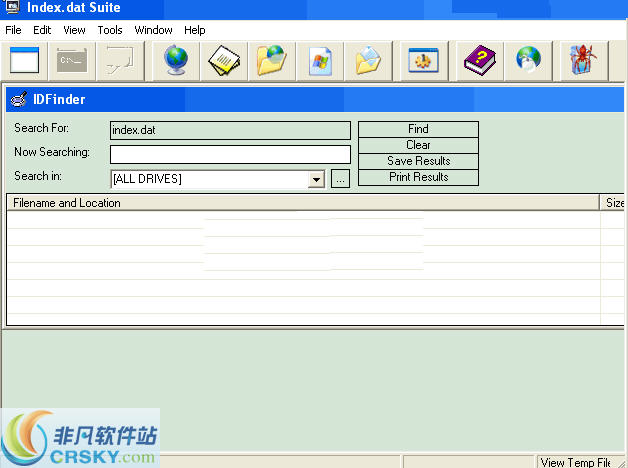Click the window with gear toolbar icon
Screen dimensions: 628x468
point(423,60)
